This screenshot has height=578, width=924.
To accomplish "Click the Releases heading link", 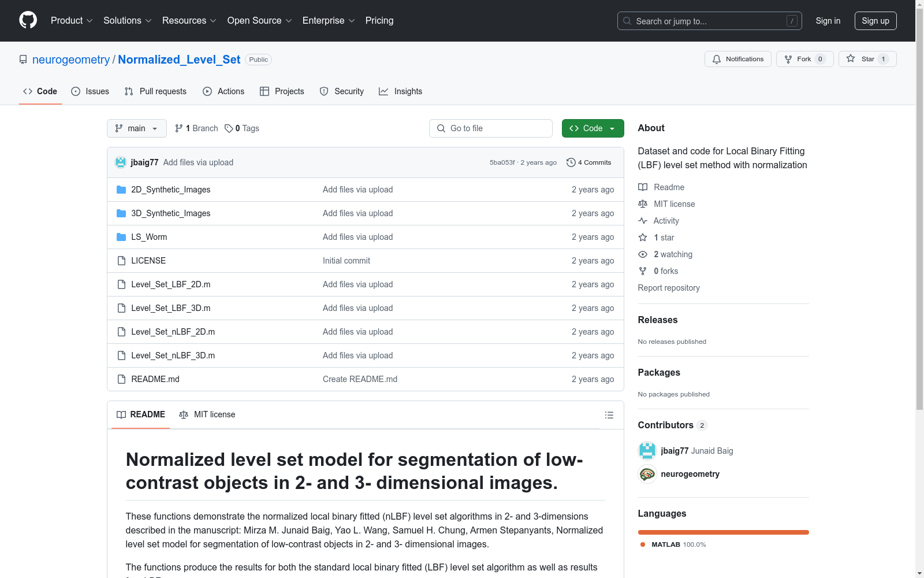I will coord(658,320).
